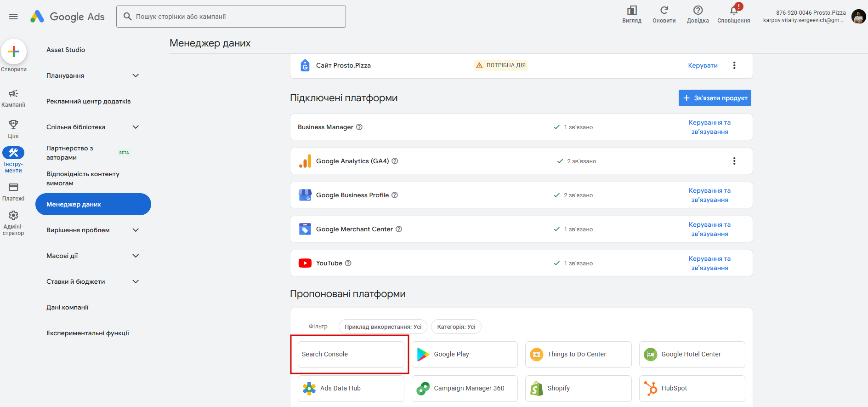The image size is (868, 407).
Task: Open Campaigns megaphone icon
Action: pyautogui.click(x=13, y=93)
